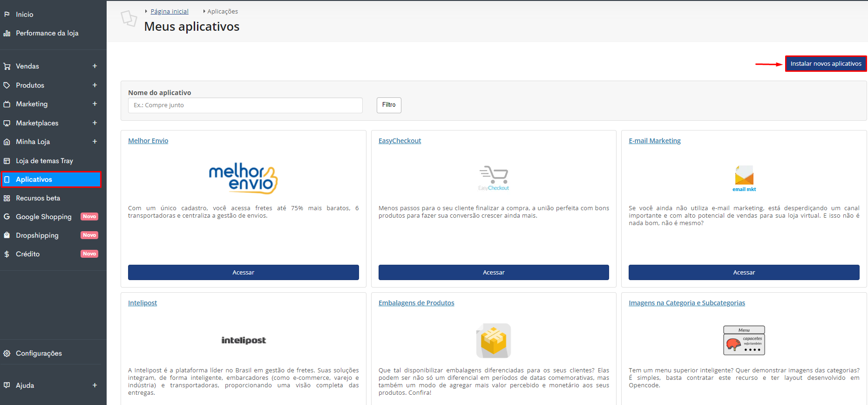Click the Vendas shopping cart icon
Viewport: 868px width, 405px height.
7,66
